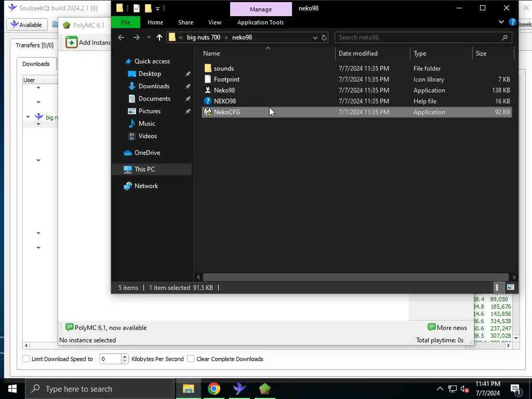
Task: Open the sounds folder in neko98
Action: tap(223, 68)
